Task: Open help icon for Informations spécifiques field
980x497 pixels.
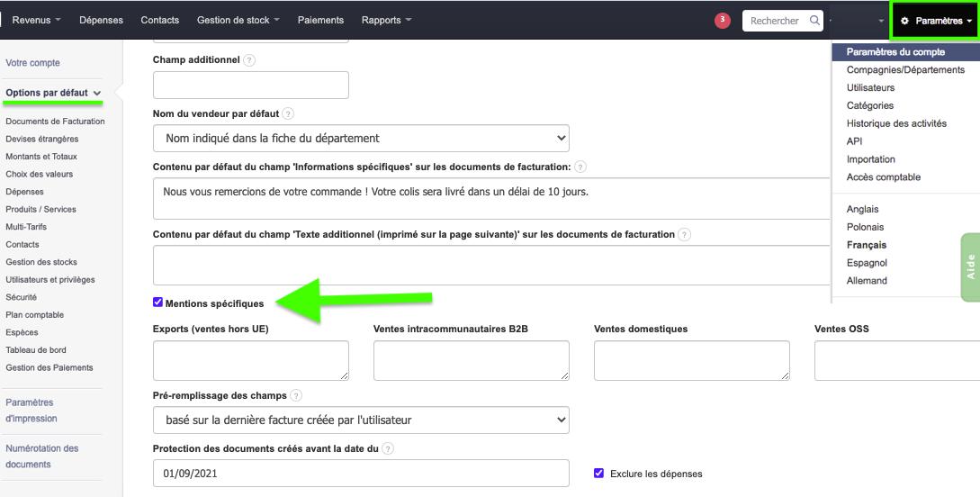Action: click(580, 167)
